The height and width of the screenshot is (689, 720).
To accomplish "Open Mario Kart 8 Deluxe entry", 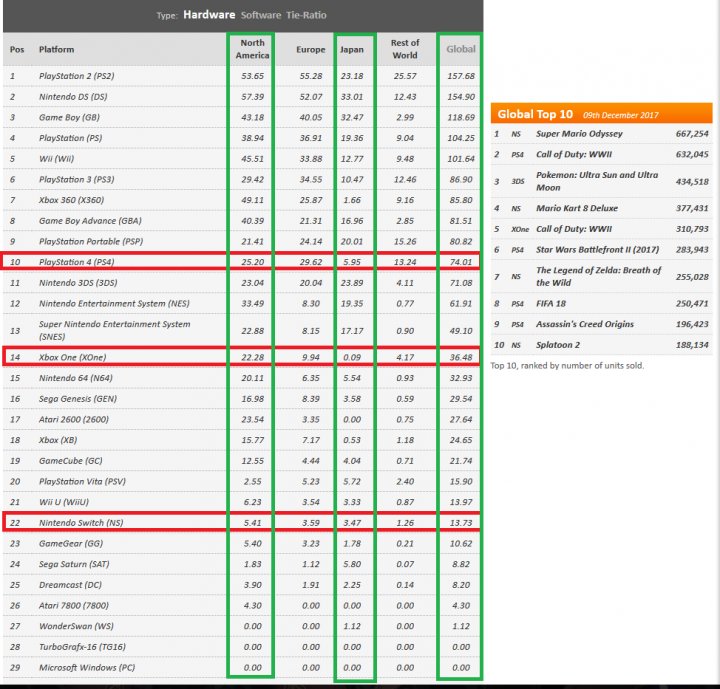I will [x=577, y=208].
